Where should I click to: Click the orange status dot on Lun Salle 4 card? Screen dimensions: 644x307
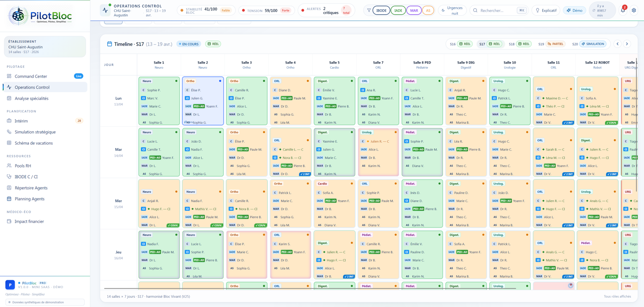(308, 81)
